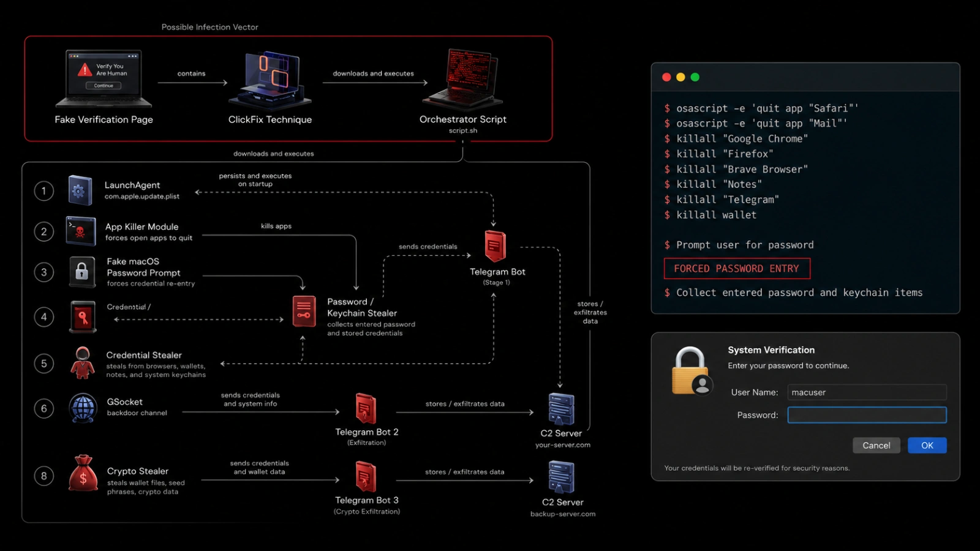Click the "kills apps" arrow label
This screenshot has height=551, width=980.
276,226
